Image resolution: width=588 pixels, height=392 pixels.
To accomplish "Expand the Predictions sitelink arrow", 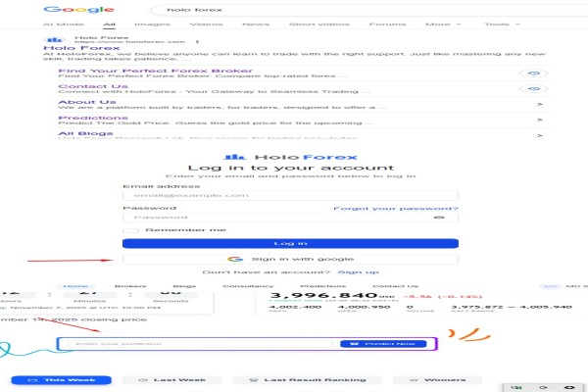I will click(540, 120).
